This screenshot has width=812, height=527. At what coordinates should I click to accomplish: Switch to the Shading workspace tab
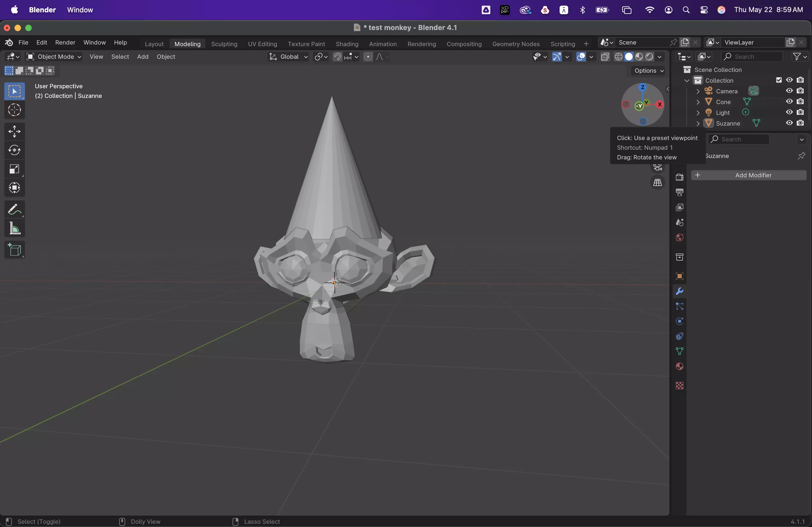(x=347, y=44)
